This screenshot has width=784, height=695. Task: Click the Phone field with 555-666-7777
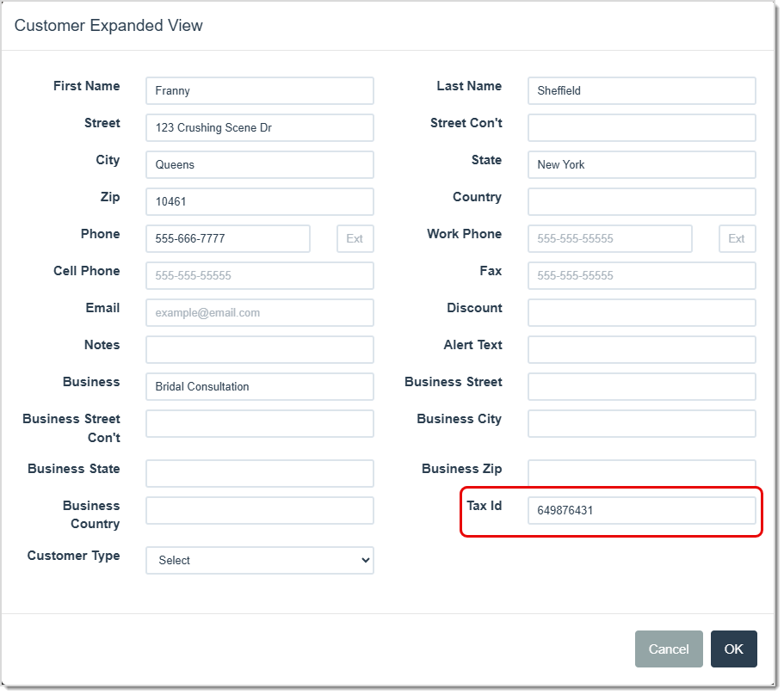point(226,238)
